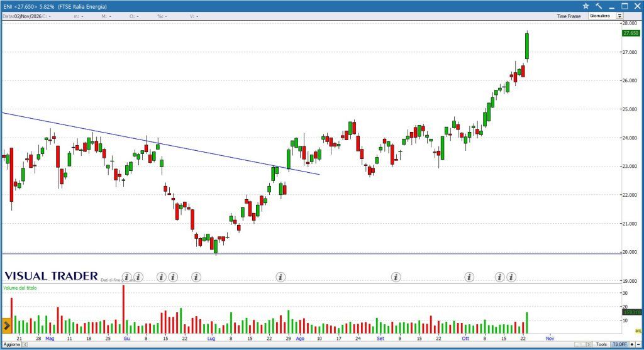Click the time frame dropdown arrow
Viewport: 644px width, 350px height.
pyautogui.click(x=619, y=16)
